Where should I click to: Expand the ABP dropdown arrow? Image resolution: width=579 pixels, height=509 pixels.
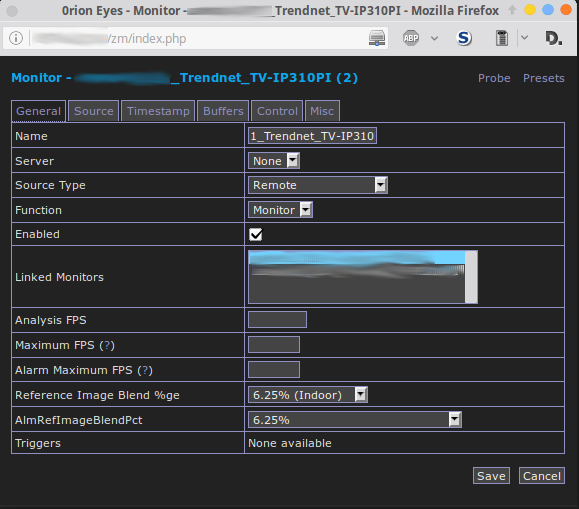[x=434, y=38]
